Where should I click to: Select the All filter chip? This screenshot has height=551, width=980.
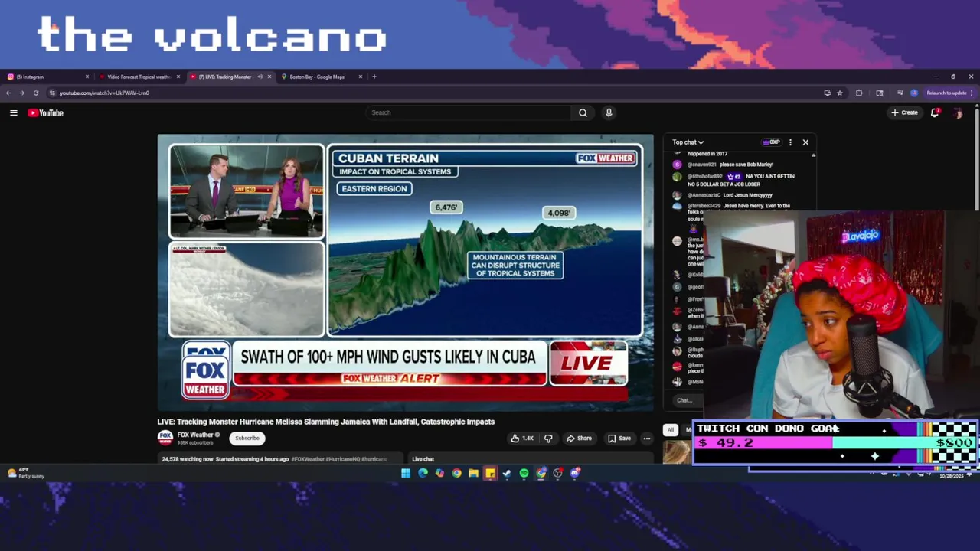click(670, 430)
